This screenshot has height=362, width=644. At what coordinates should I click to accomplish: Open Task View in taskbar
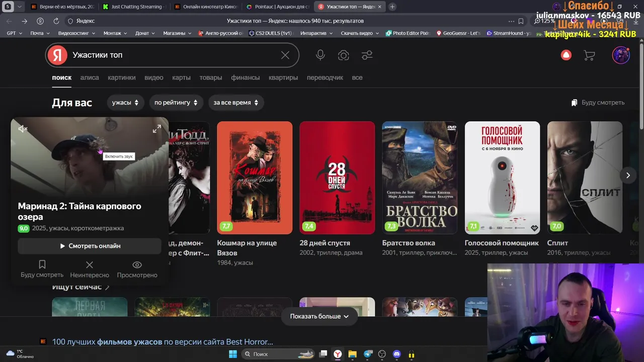click(x=324, y=354)
